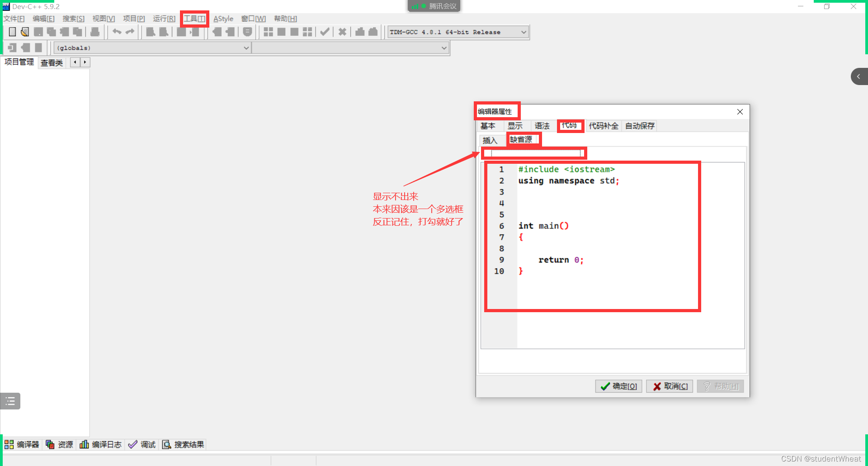Switch to the 自动保存 tab

[x=640, y=126]
